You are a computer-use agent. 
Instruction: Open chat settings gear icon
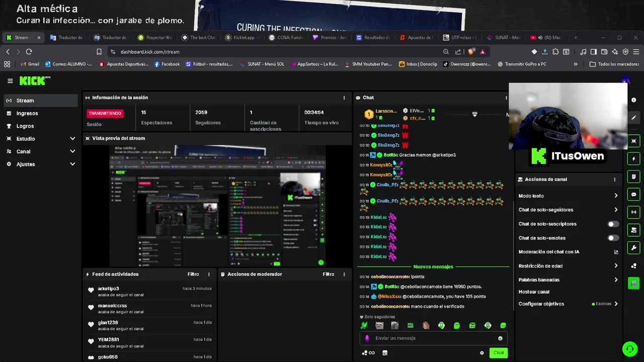(481, 353)
